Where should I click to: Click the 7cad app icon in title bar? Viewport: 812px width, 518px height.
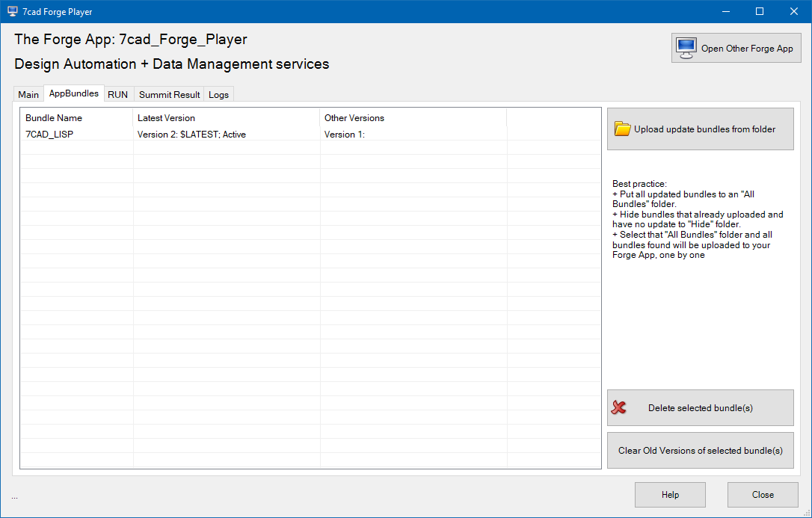[x=12, y=11]
